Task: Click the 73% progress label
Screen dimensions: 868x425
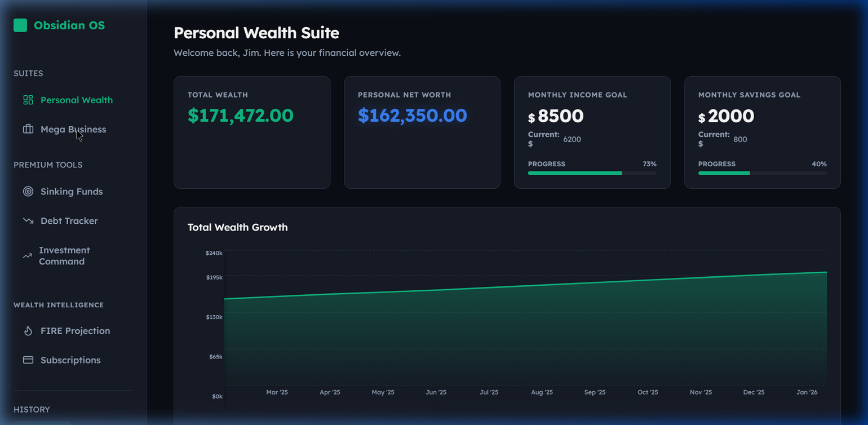Action: tap(649, 164)
